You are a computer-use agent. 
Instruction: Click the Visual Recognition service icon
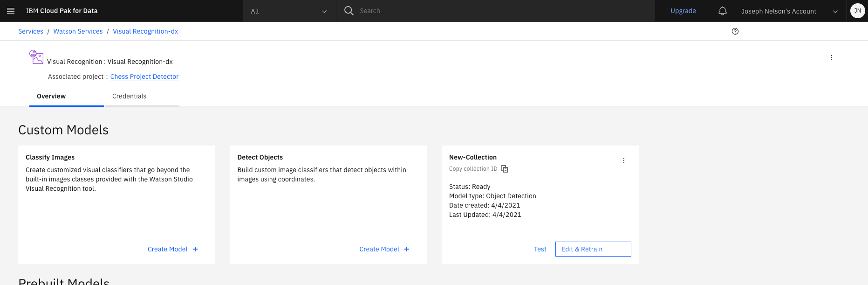(x=36, y=57)
